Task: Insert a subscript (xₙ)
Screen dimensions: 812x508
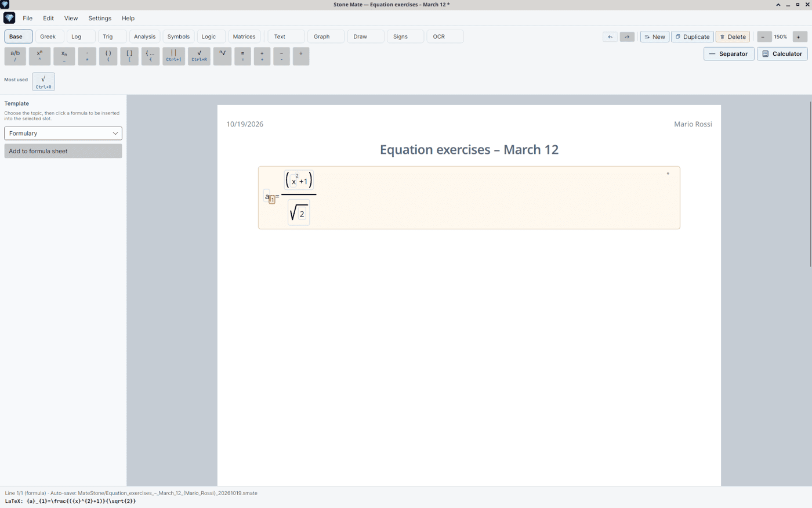Action: 64,56
